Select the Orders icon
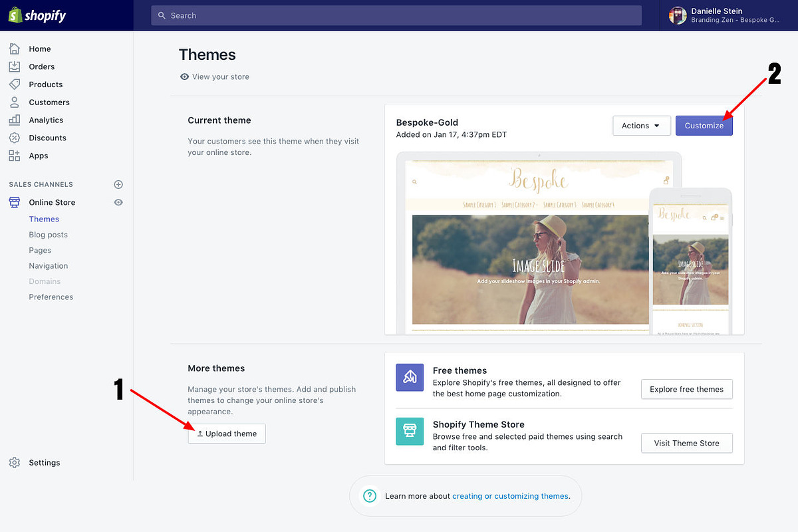The width and height of the screenshot is (798, 532). pyautogui.click(x=15, y=66)
